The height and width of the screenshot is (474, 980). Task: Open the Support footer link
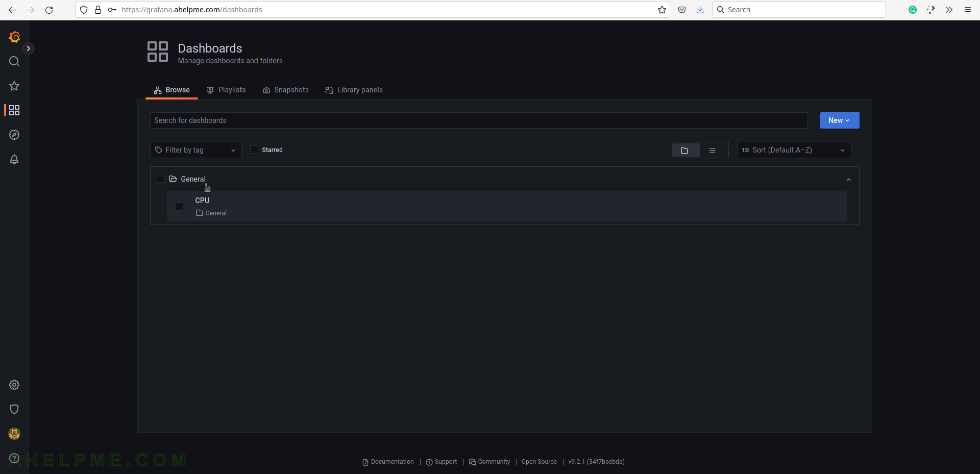(442, 462)
